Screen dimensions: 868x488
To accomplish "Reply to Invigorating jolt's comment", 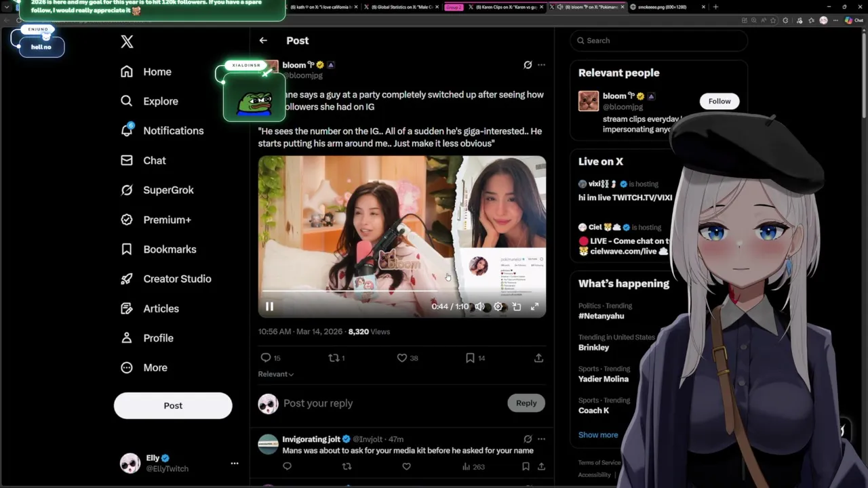I will 287,466.
